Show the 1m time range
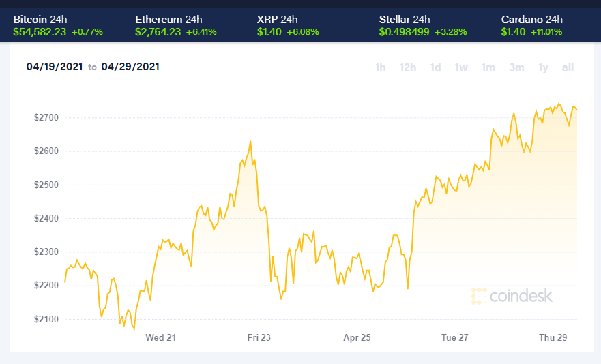Image resolution: width=601 pixels, height=364 pixels. click(488, 67)
